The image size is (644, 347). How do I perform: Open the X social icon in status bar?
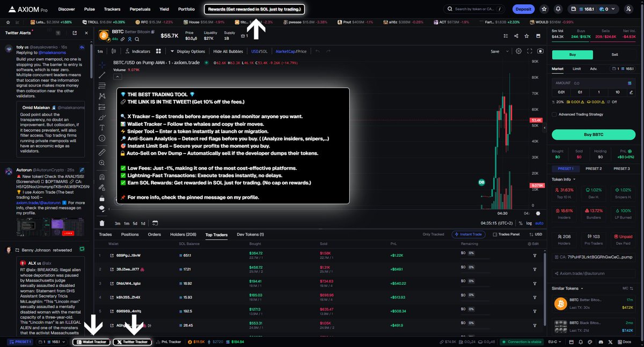pyautogui.click(x=609, y=342)
